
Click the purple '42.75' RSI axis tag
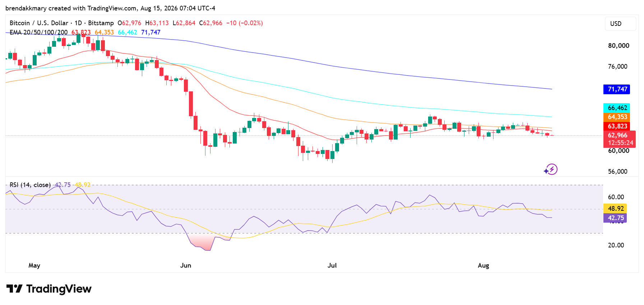(615, 218)
